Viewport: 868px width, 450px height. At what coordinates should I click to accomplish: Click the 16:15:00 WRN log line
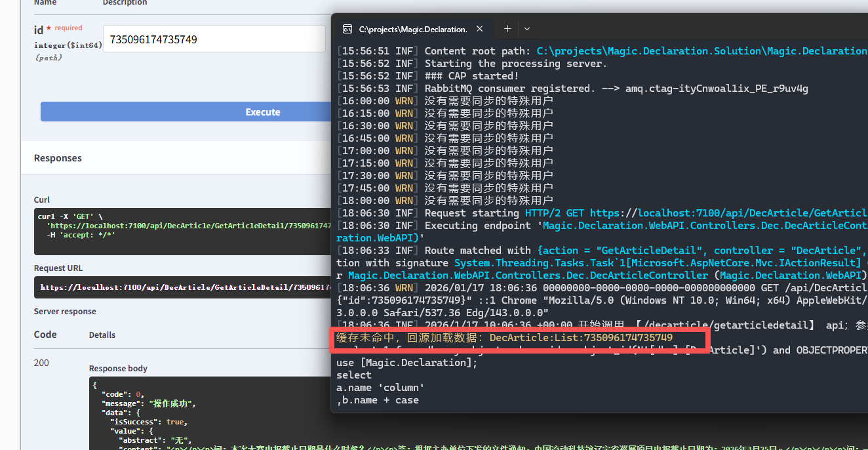445,113
